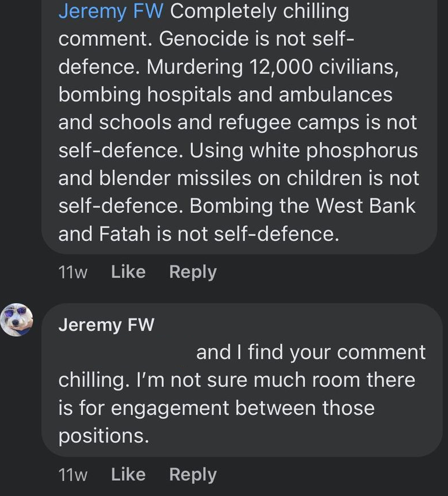Image resolution: width=448 pixels, height=496 pixels.
Task: Open the 11w timestamp under the first comment
Action: (x=73, y=272)
